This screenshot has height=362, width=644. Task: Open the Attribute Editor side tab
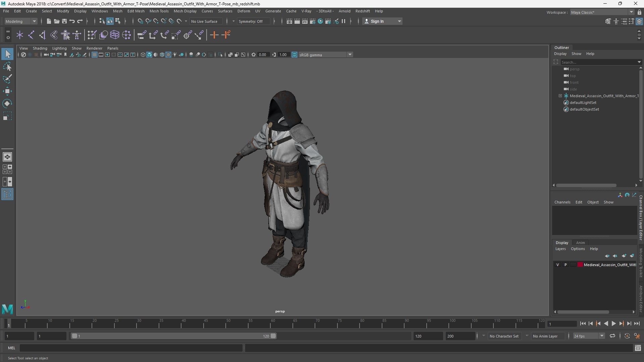(641, 299)
